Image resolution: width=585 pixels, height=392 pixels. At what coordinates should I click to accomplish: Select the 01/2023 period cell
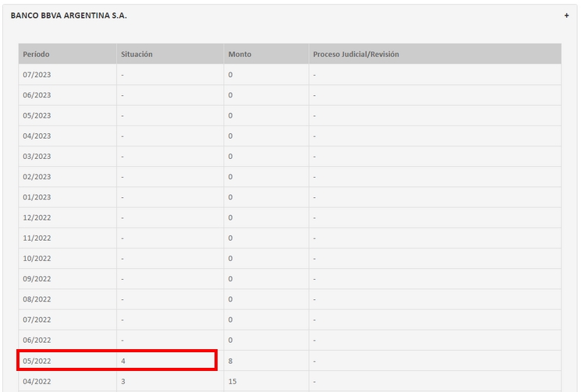click(x=37, y=197)
